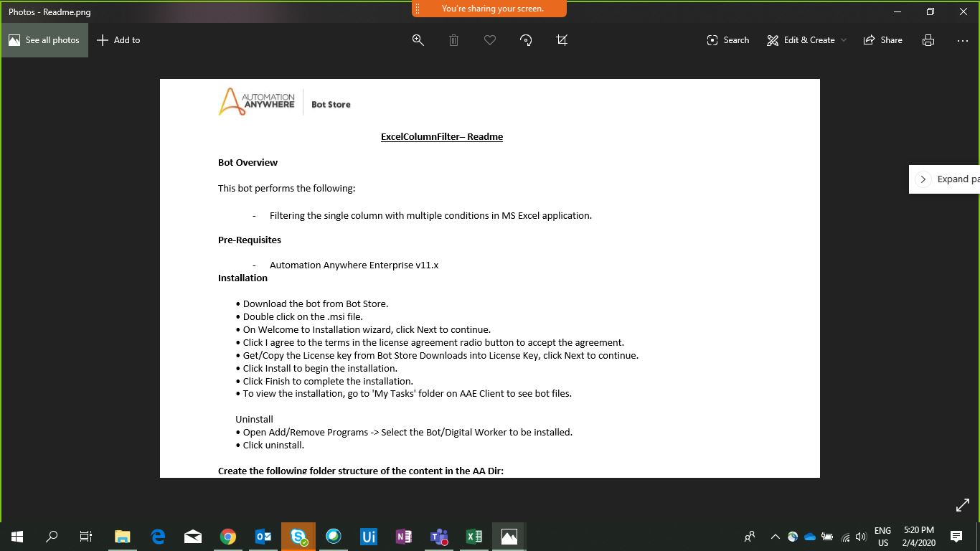Viewport: 980px width, 551px height.
Task: Click 'Click Finish to complete the installation.' line
Action: 324,381
